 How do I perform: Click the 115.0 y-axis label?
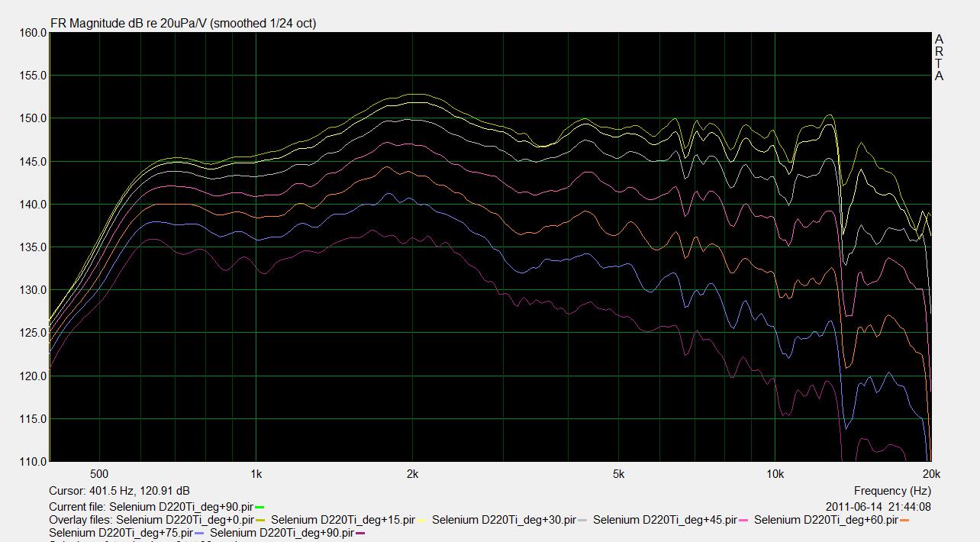point(32,419)
